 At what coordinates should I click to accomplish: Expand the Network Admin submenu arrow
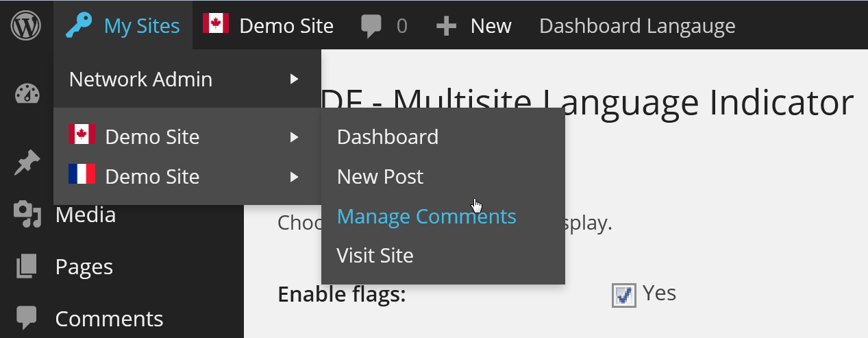(294, 79)
